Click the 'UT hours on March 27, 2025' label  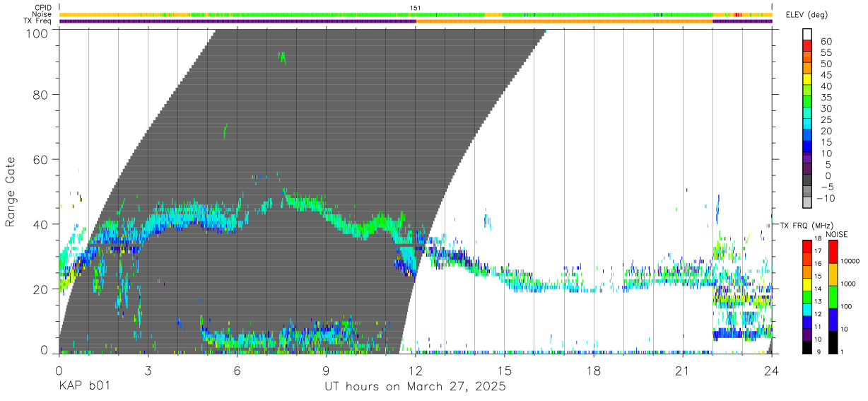pyautogui.click(x=415, y=387)
